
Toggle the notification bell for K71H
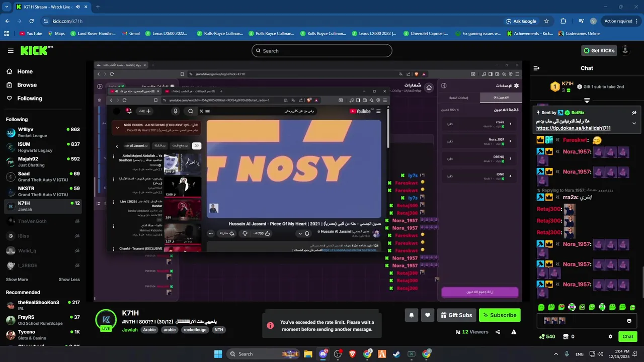point(411,315)
